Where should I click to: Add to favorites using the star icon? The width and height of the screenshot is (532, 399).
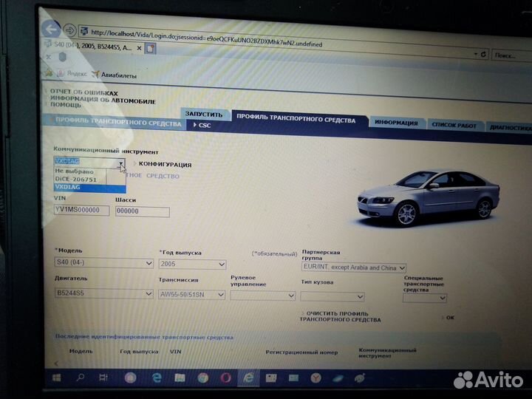point(49,72)
